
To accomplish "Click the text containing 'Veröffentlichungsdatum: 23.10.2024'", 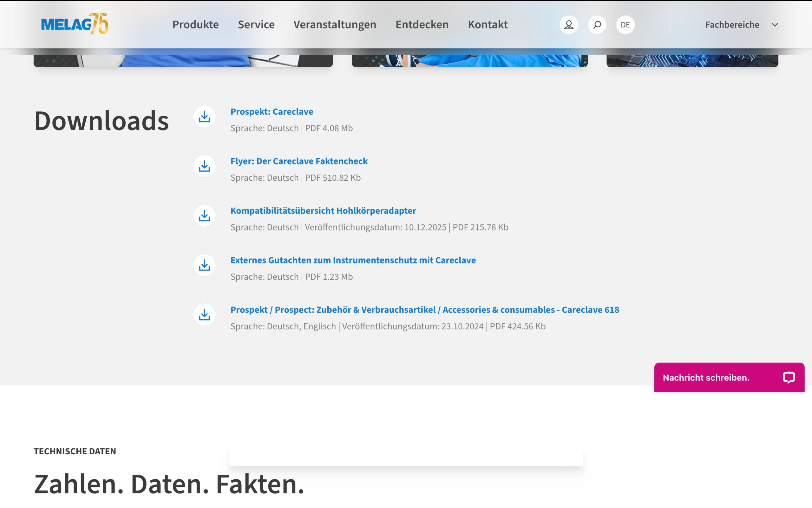I will (388, 326).
